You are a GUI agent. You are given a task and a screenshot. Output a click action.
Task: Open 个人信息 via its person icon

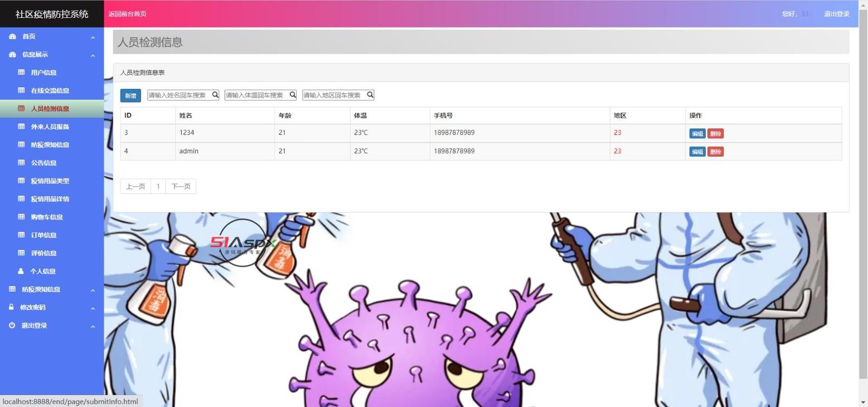[x=21, y=271]
